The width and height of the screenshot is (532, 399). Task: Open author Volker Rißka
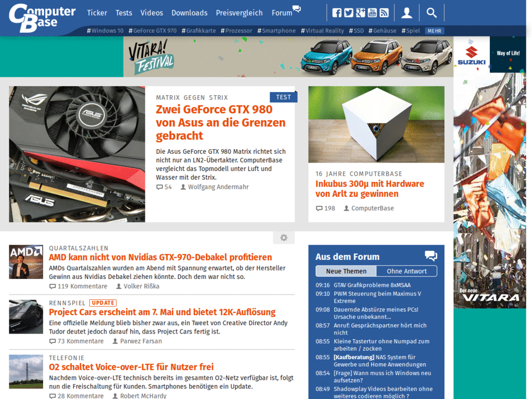pos(138,286)
